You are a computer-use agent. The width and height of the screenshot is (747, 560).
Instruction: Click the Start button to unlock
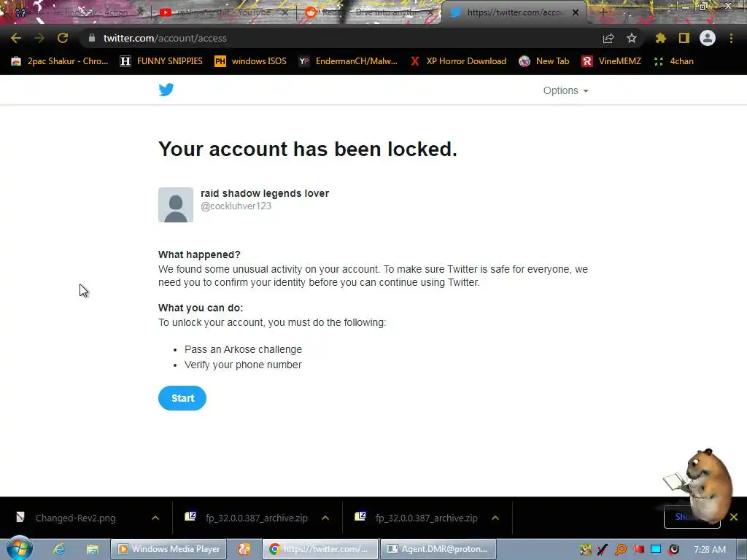coord(182,398)
